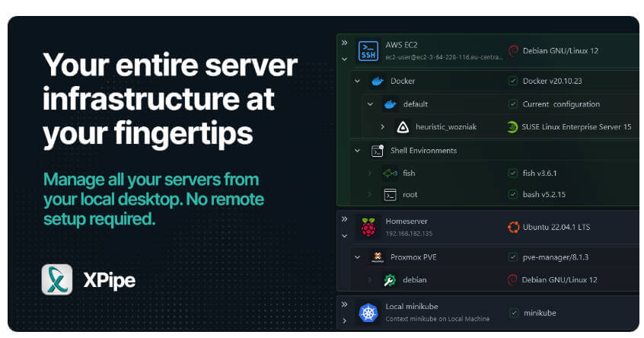Screen dimensions: 644x338
Task: Click double-arrow on Local minikube entry
Action: [344, 305]
